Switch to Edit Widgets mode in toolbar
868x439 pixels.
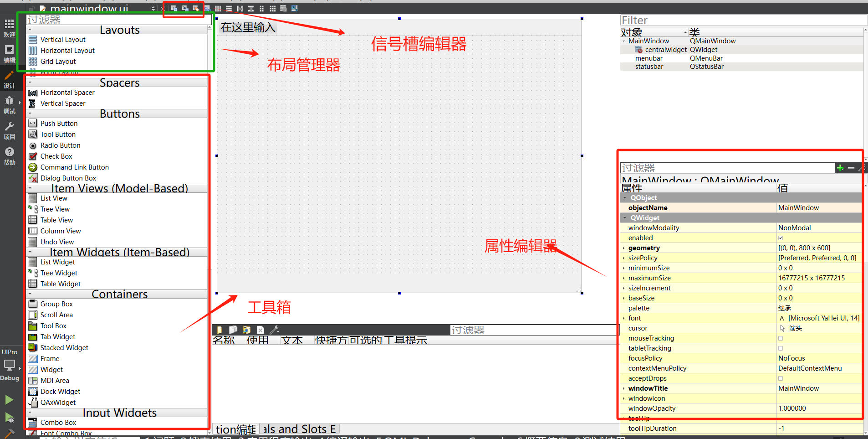click(x=174, y=8)
